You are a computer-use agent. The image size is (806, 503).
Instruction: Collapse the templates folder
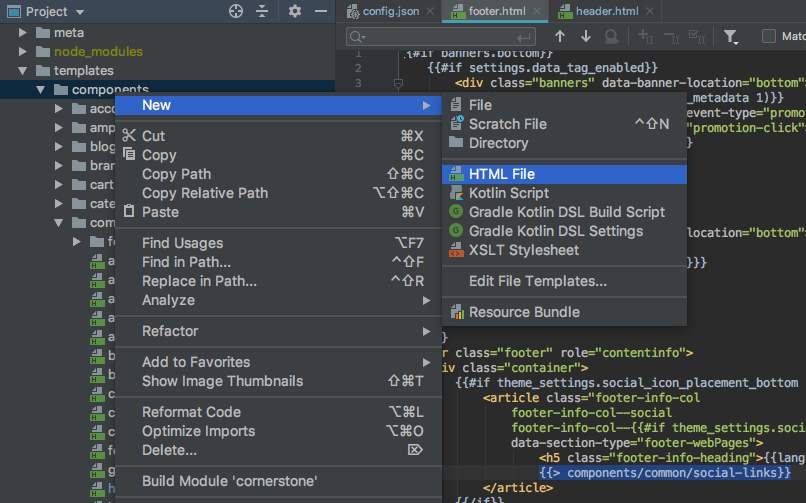(22, 70)
